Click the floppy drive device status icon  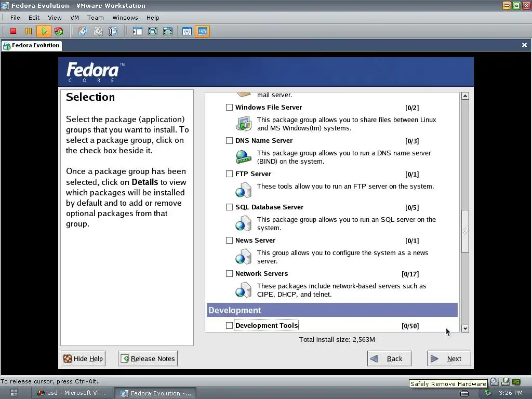(x=506, y=382)
